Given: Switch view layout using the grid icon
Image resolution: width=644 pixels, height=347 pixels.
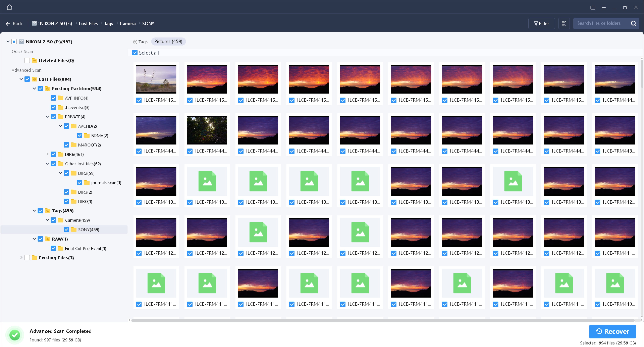Looking at the screenshot, I should (564, 23).
